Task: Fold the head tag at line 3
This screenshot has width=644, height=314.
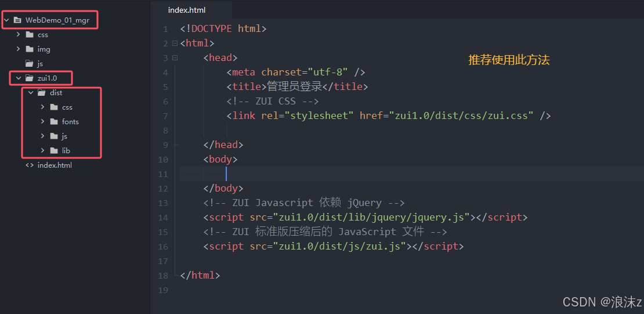Action: click(175, 58)
